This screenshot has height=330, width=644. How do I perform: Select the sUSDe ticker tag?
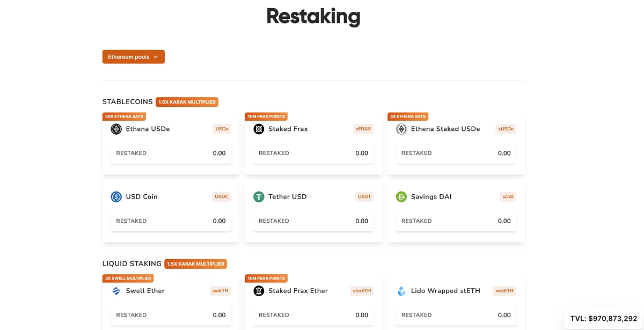506,129
